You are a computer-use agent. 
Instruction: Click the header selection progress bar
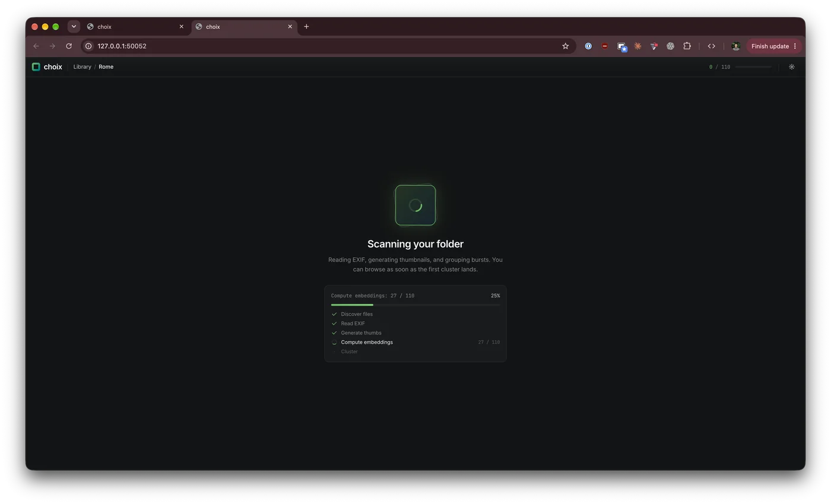(x=753, y=67)
